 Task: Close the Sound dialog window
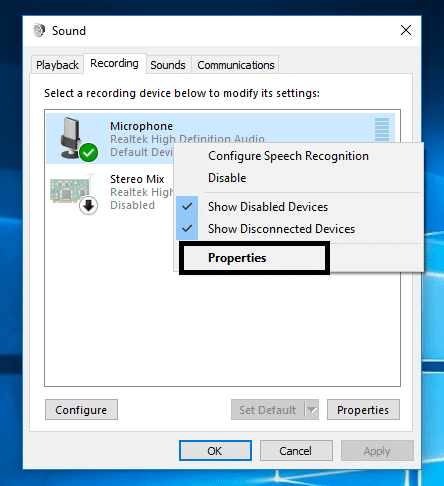point(406,30)
